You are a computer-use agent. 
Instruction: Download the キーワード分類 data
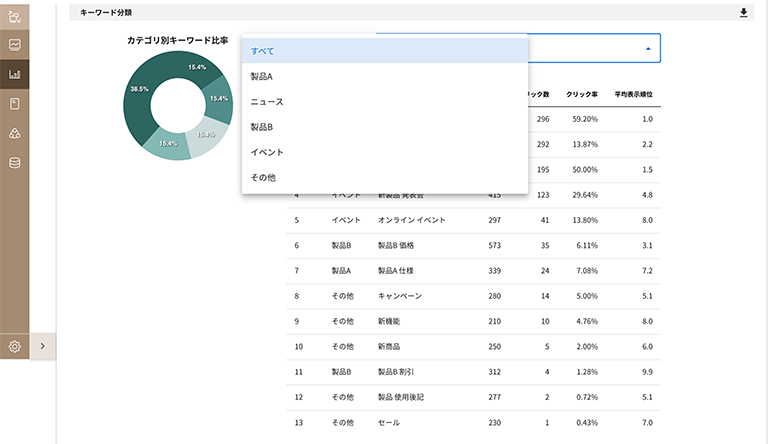pos(744,13)
